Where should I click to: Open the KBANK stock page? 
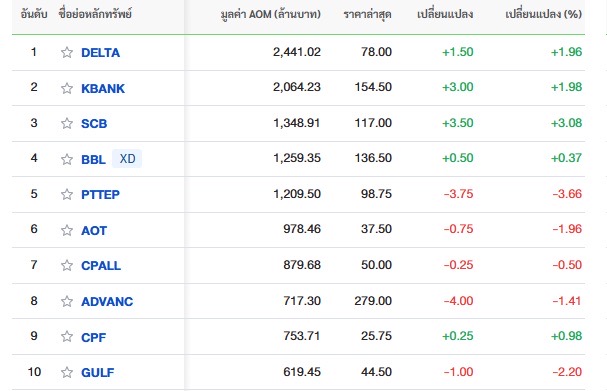(x=103, y=88)
